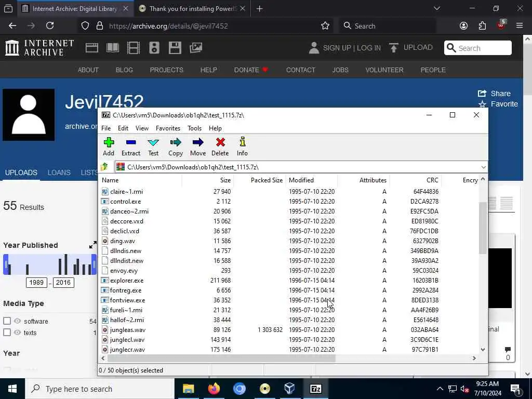
Task: Open the Info toolbar icon
Action: pyautogui.click(x=242, y=147)
